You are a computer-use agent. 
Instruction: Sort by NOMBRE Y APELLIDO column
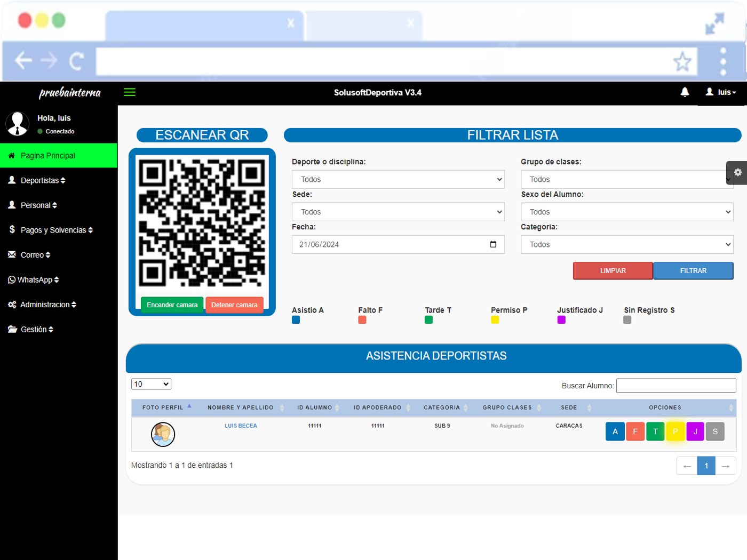[x=243, y=407]
